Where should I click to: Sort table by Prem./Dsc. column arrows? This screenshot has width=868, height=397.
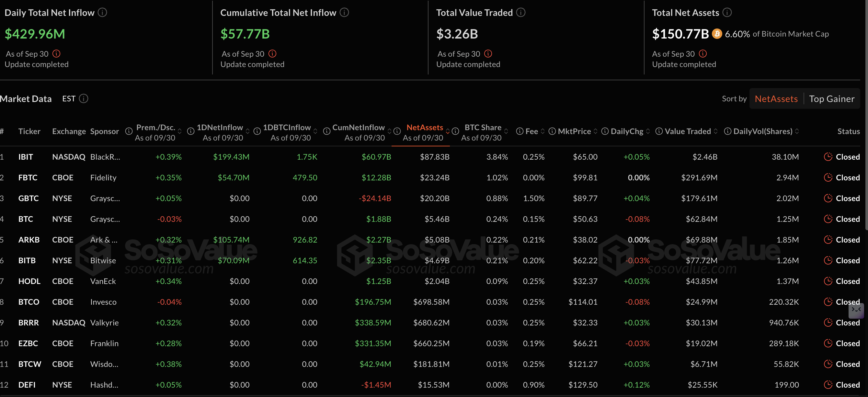point(180,131)
